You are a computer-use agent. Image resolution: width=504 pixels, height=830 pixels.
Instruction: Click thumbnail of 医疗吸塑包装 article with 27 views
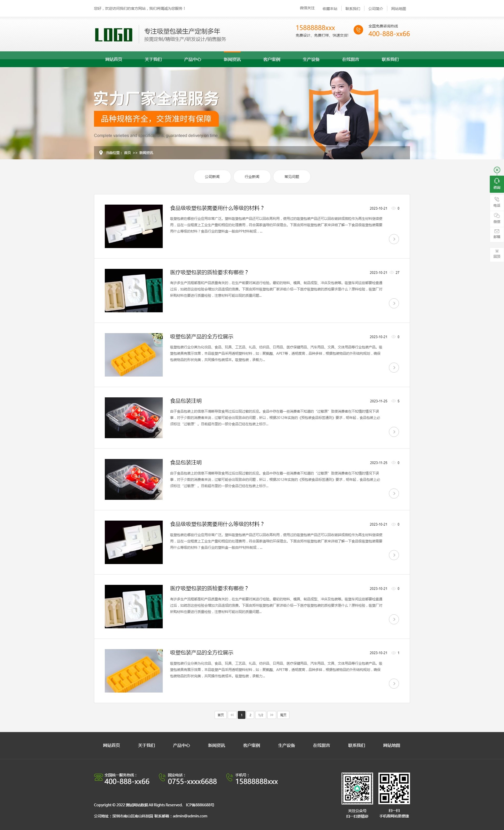pyautogui.click(x=134, y=290)
